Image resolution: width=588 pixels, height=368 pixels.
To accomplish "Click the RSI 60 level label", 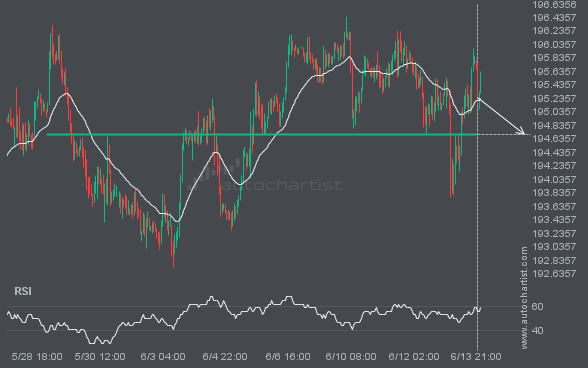I will (x=537, y=307).
